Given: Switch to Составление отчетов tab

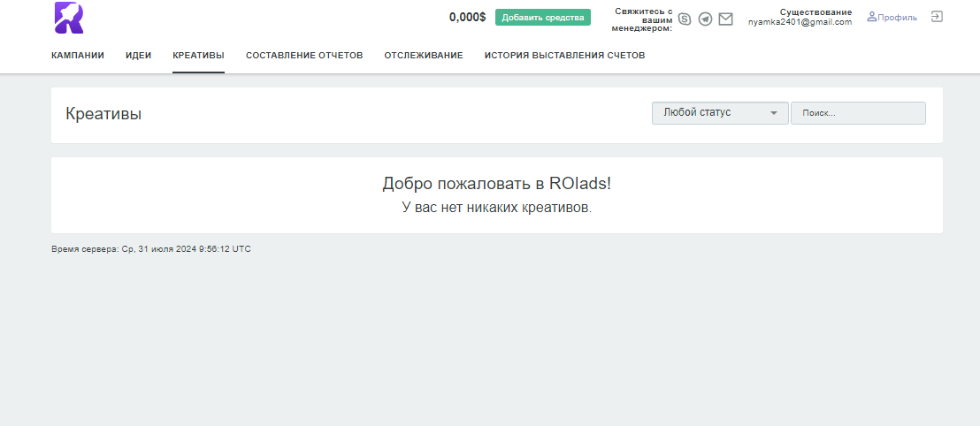Looking at the screenshot, I should pyautogui.click(x=304, y=56).
